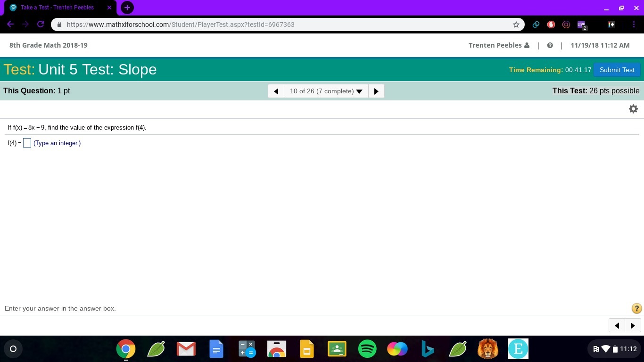Click the red stop-hand extension icon
The height and width of the screenshot is (362, 644).
(x=551, y=25)
